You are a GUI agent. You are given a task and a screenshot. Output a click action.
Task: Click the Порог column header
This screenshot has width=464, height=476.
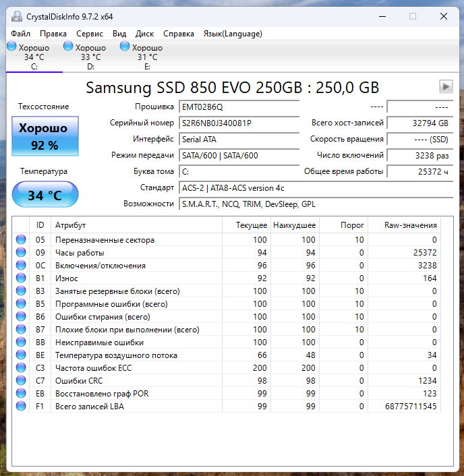[343, 225]
